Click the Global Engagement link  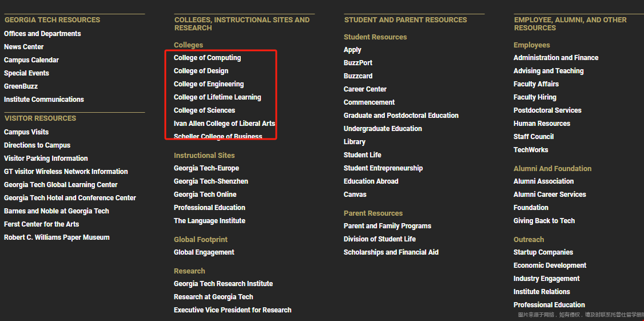click(x=204, y=252)
